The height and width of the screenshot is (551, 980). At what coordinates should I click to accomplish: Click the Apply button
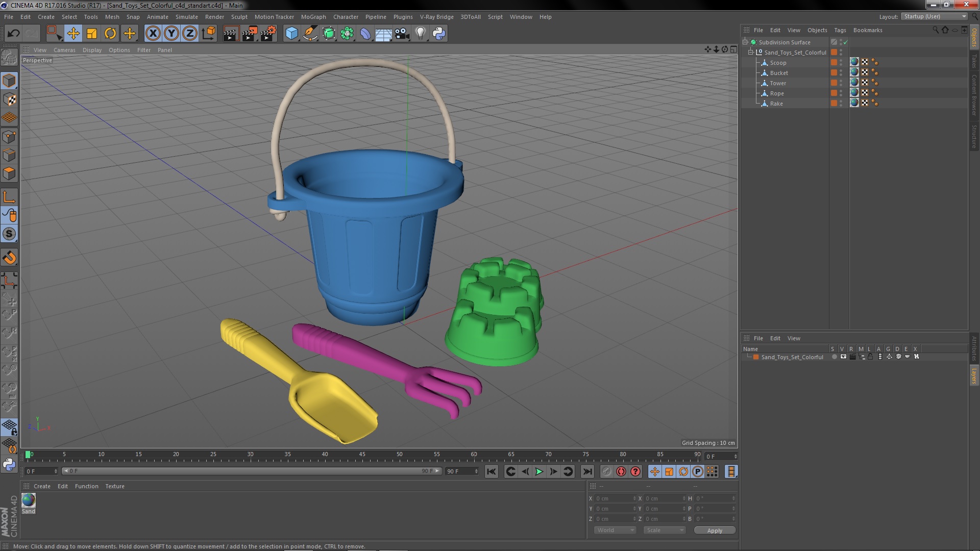tap(715, 531)
